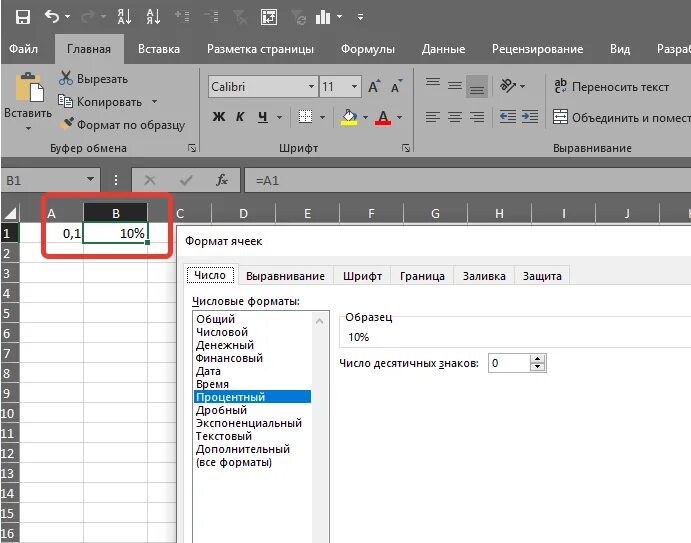This screenshot has width=691, height=543.
Task: Click the chart icon in quick access toolbar
Action: [323, 17]
